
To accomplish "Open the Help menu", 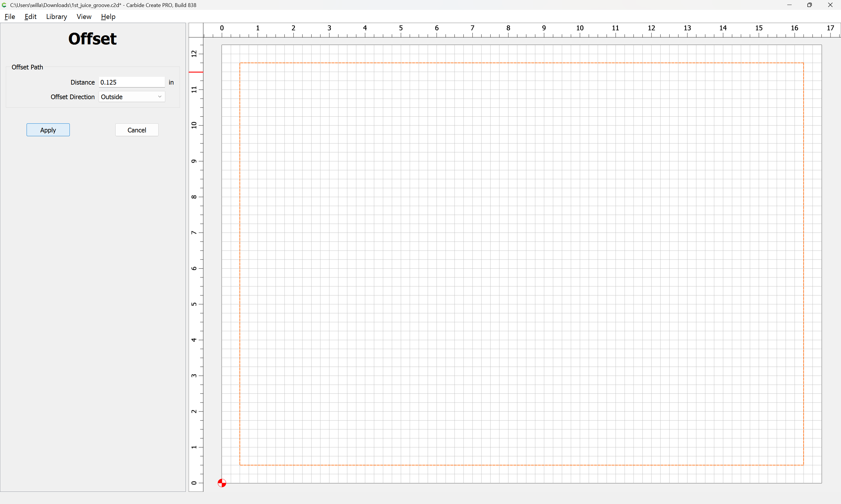I will pyautogui.click(x=108, y=17).
